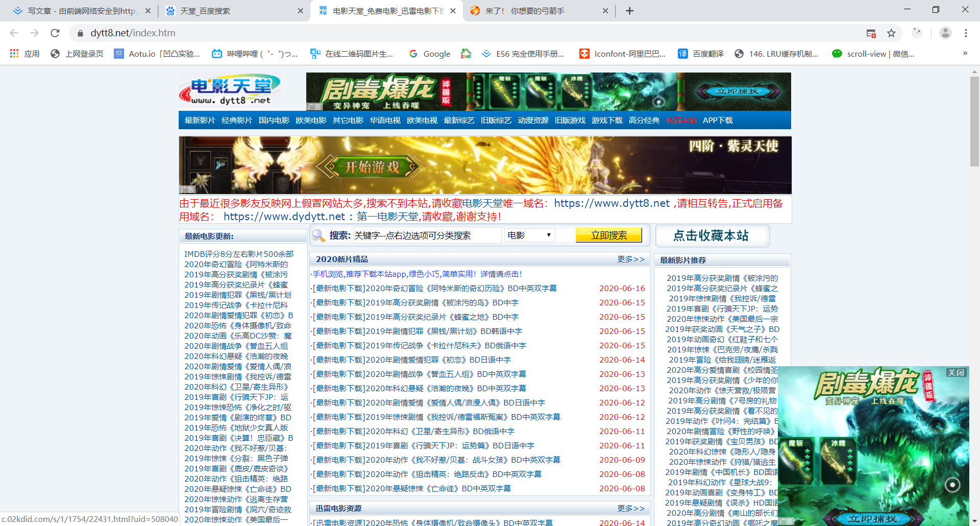980x526 pixels.
Task: Reload the current page
Action: [55, 33]
